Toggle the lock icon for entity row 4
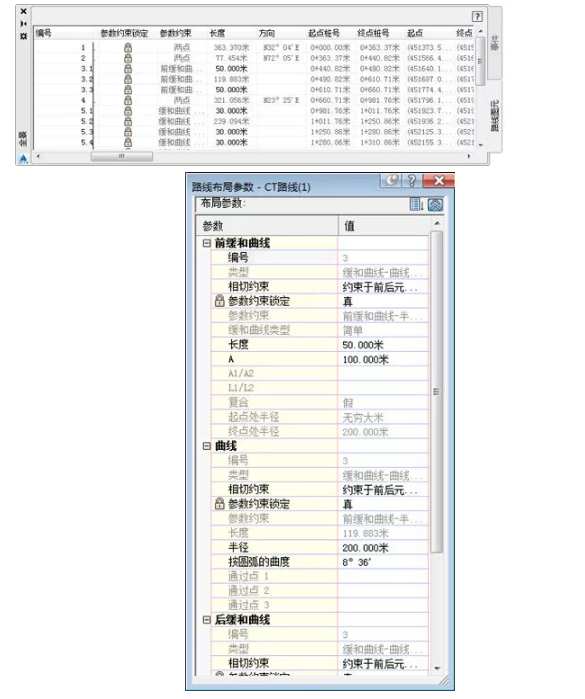The height and width of the screenshot is (699, 585). pos(128,100)
